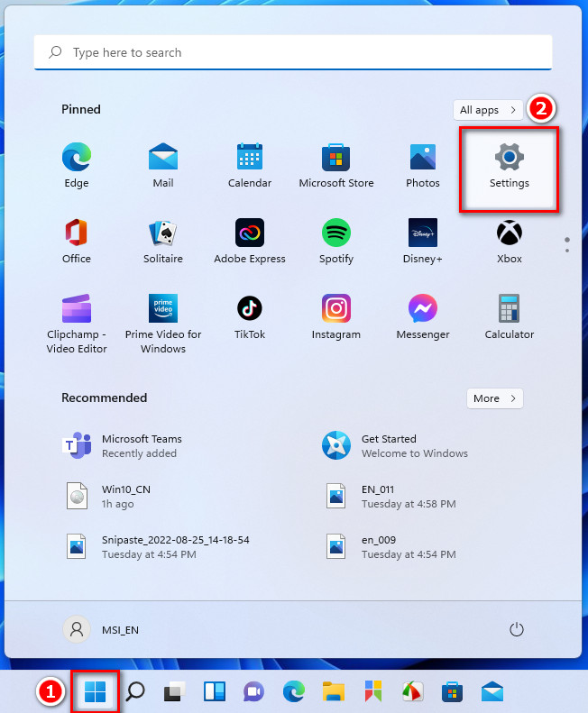This screenshot has height=713, width=588.
Task: Click the power button icon
Action: click(x=516, y=629)
